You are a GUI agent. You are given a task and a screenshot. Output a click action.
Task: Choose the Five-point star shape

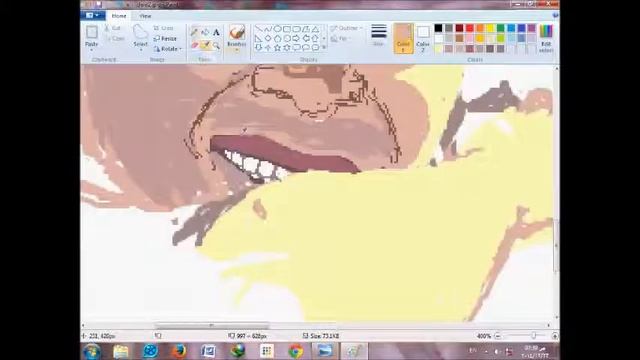[277, 47]
